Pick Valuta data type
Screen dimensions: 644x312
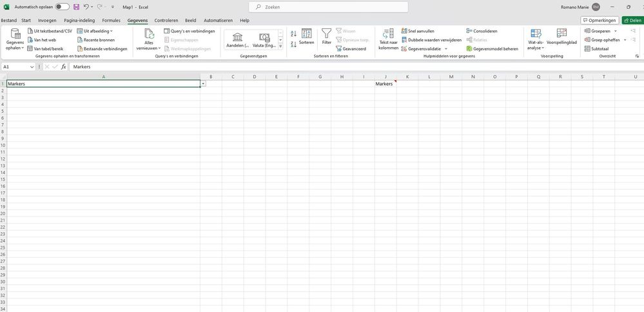pos(264,40)
